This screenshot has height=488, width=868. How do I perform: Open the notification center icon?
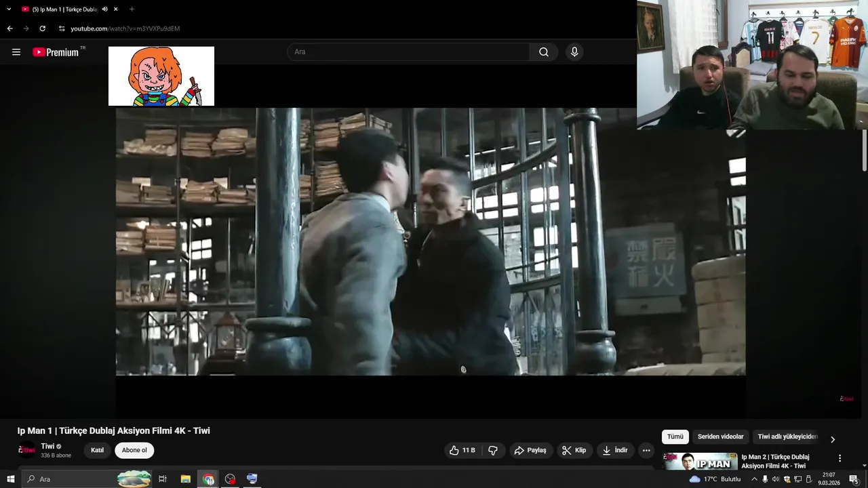[x=854, y=479]
